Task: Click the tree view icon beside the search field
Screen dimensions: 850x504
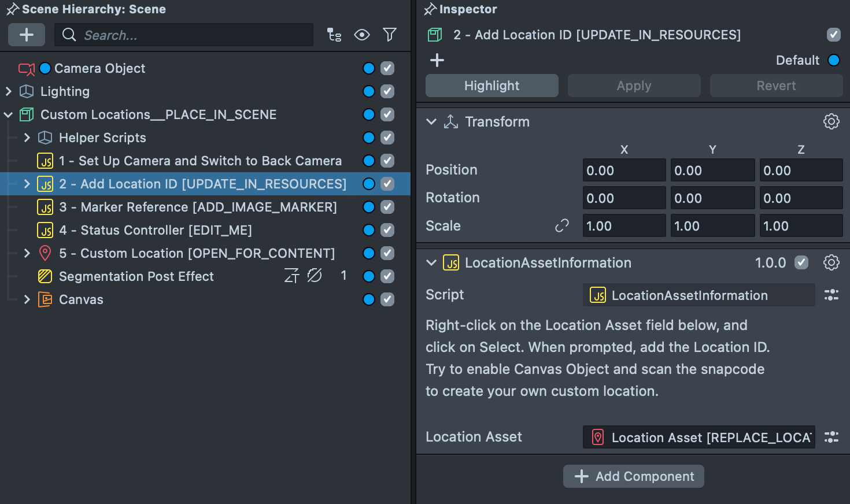Action: [334, 35]
